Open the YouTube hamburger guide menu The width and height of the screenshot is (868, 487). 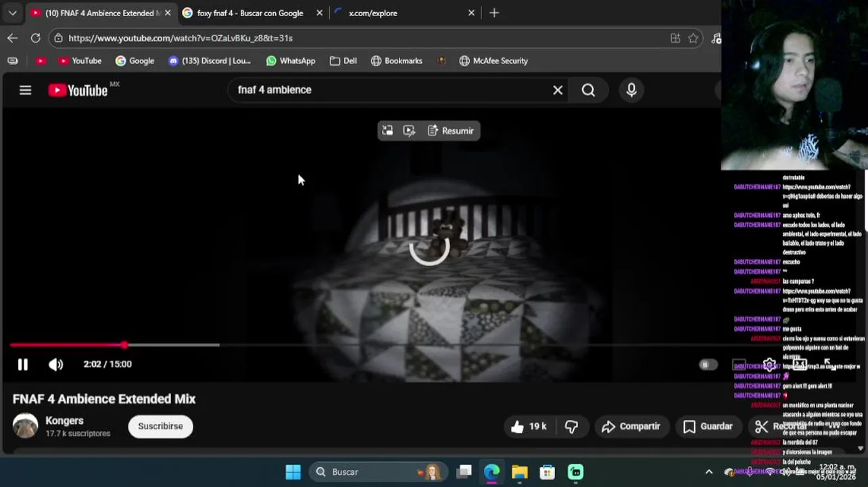pyautogui.click(x=25, y=90)
